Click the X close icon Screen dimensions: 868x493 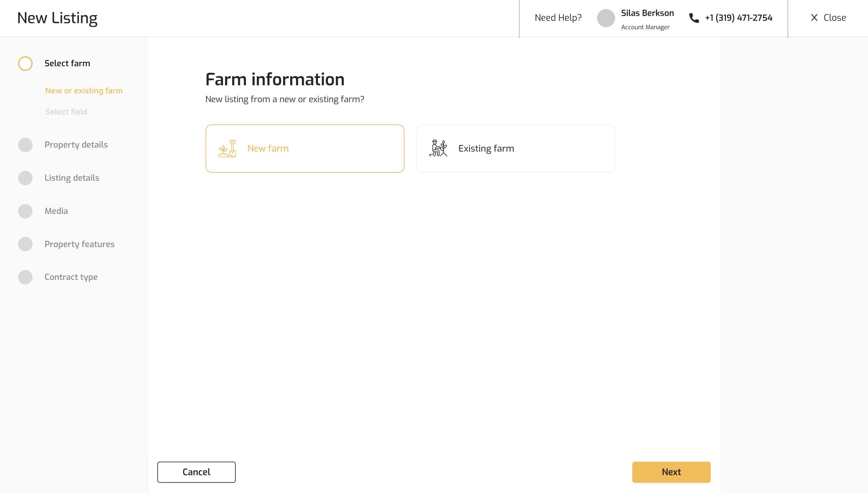pyautogui.click(x=814, y=17)
